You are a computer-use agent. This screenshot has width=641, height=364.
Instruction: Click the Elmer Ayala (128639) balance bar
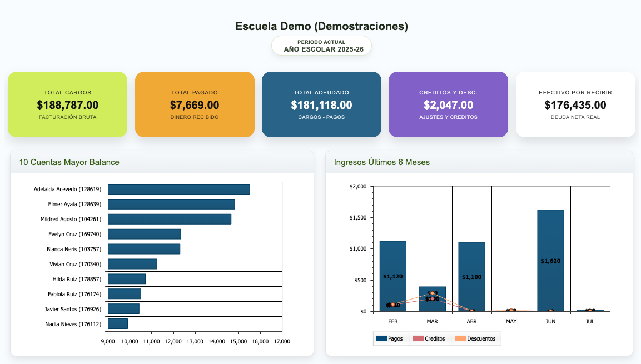171,205
